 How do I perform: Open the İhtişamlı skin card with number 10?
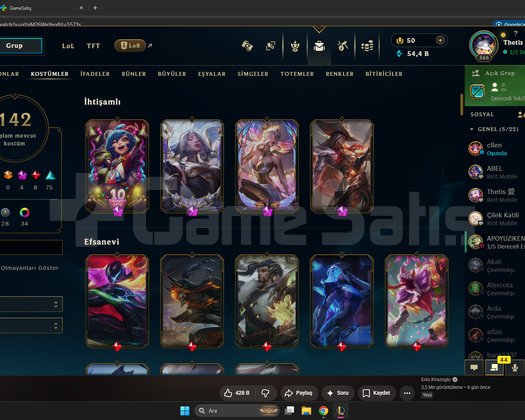[x=117, y=166]
